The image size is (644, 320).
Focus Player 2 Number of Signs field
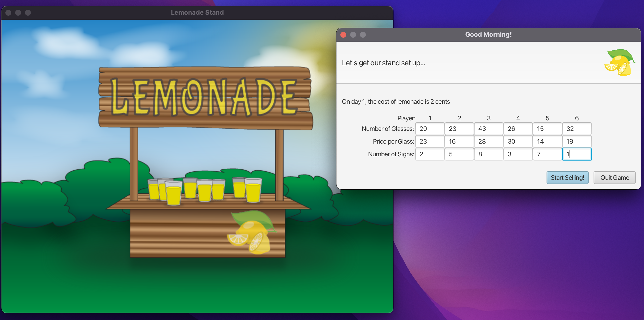[x=459, y=154]
